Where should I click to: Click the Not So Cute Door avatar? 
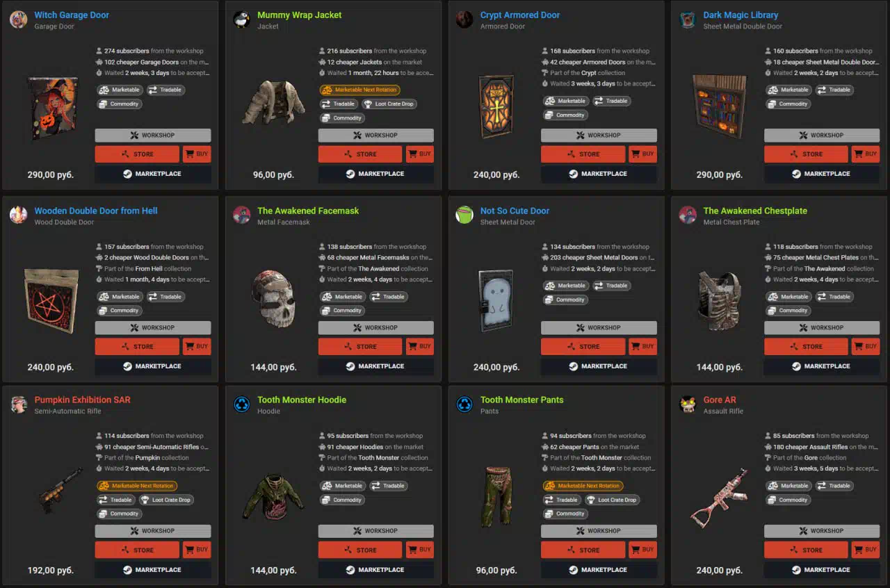pos(464,215)
